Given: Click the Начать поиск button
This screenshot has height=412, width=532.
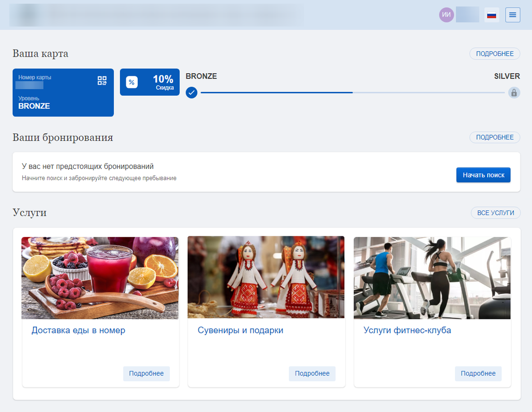Looking at the screenshot, I should (483, 175).
